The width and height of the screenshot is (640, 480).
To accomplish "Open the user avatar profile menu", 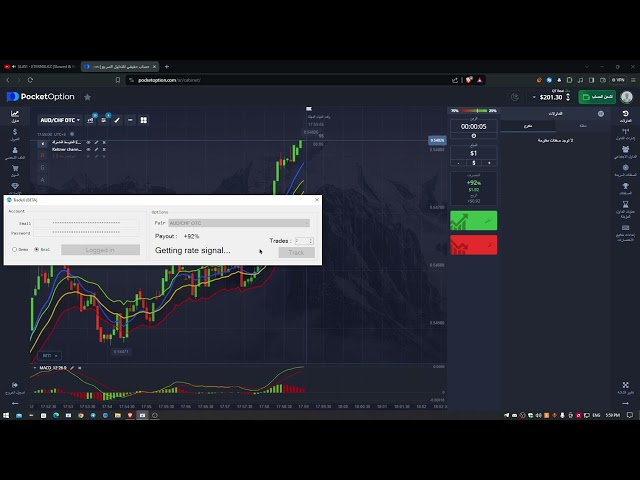I will pyautogui.click(x=627, y=97).
